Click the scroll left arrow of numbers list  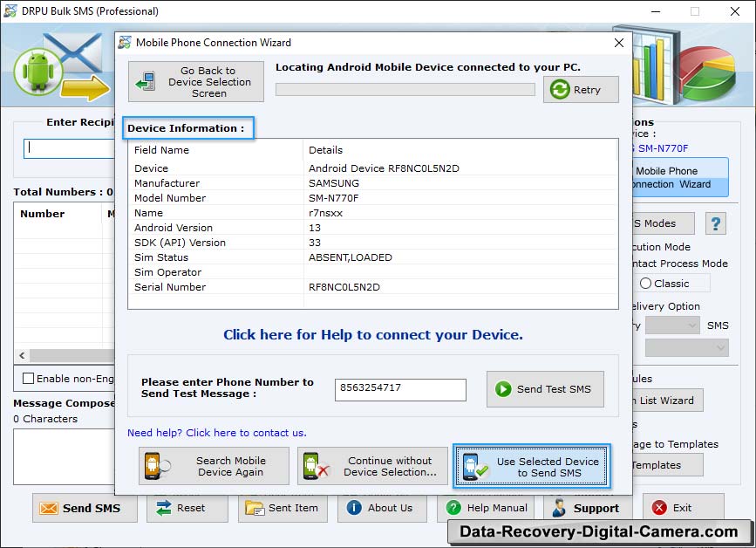(x=22, y=355)
